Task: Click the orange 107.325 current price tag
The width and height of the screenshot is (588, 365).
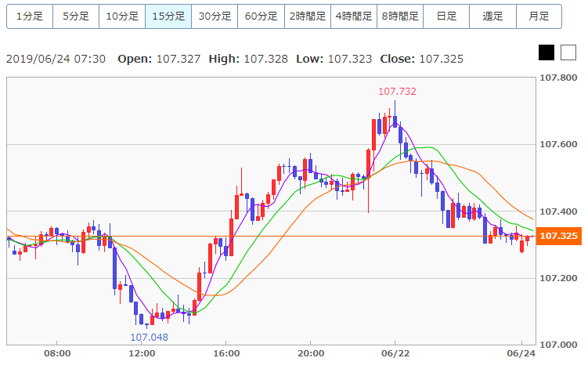Action: click(x=558, y=236)
